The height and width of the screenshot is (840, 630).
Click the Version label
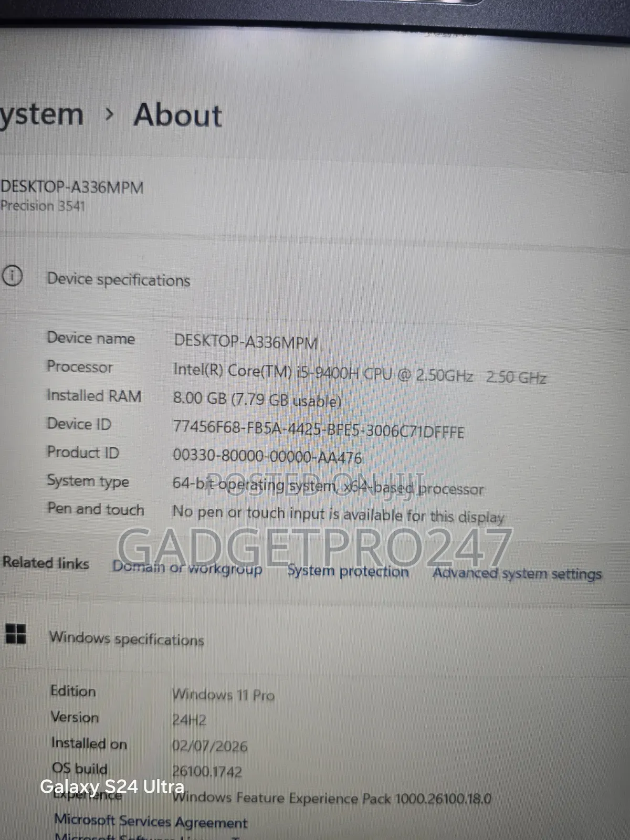tap(75, 717)
